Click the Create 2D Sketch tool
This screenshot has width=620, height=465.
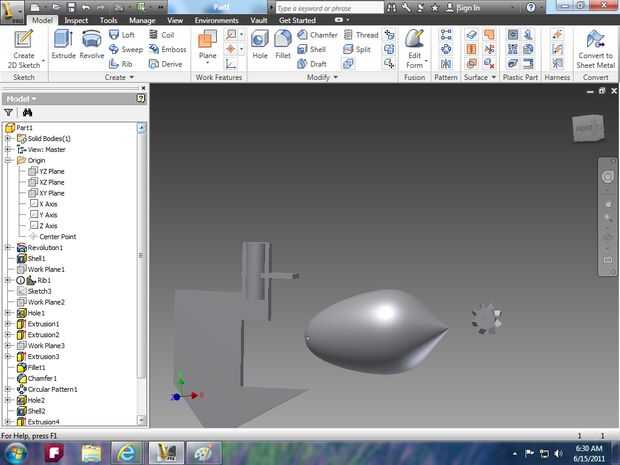tap(24, 49)
